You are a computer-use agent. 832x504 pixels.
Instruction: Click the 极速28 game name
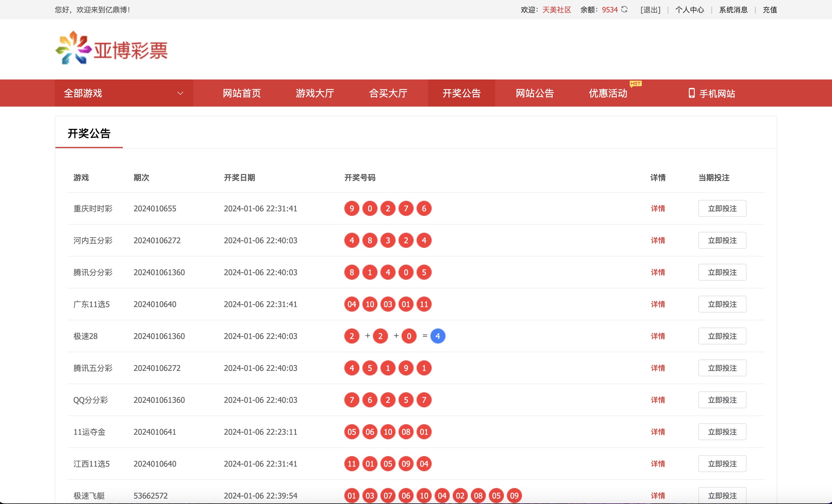pos(85,336)
